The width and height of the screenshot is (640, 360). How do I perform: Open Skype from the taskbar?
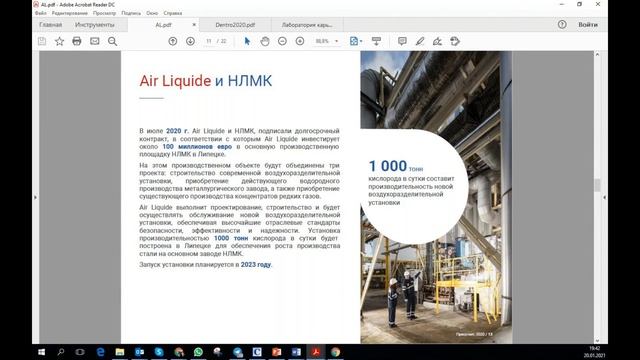pos(159,352)
